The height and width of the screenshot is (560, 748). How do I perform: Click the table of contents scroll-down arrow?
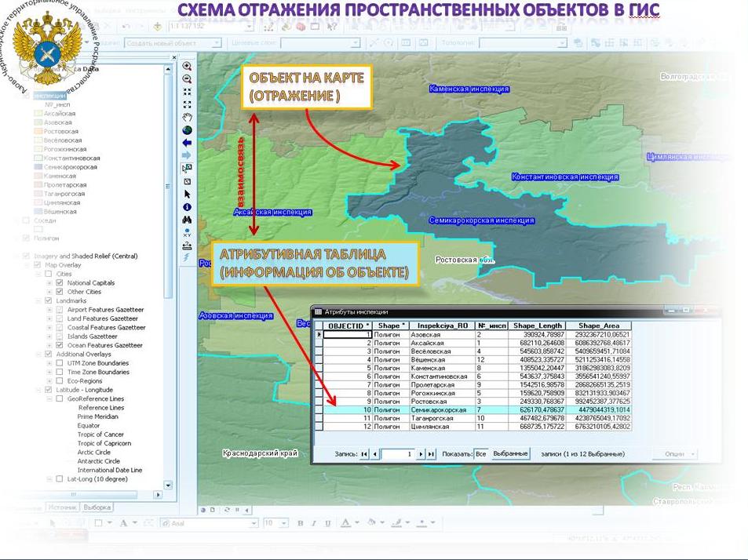[168, 485]
